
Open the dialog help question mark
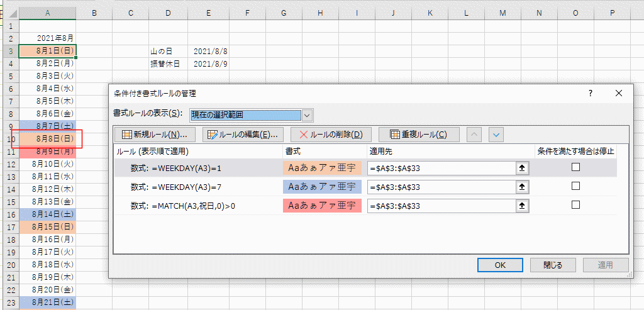(590, 93)
